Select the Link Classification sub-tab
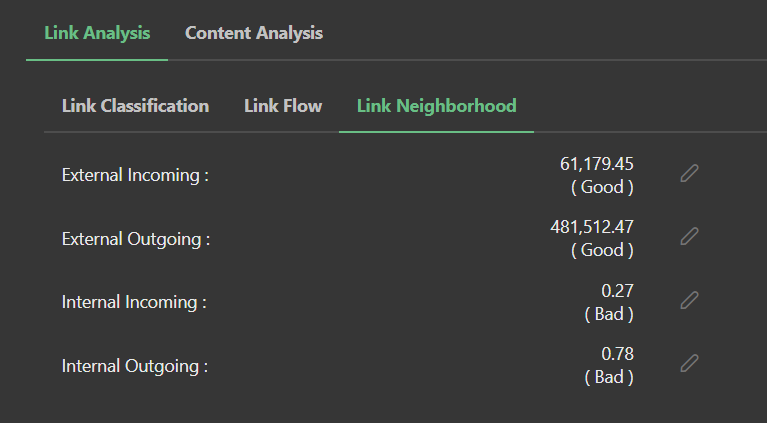 tap(135, 105)
